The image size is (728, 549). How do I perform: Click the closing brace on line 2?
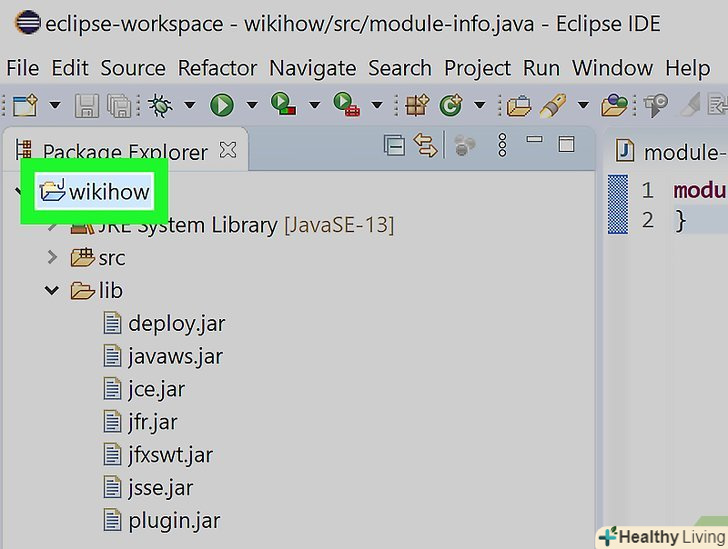(680, 220)
